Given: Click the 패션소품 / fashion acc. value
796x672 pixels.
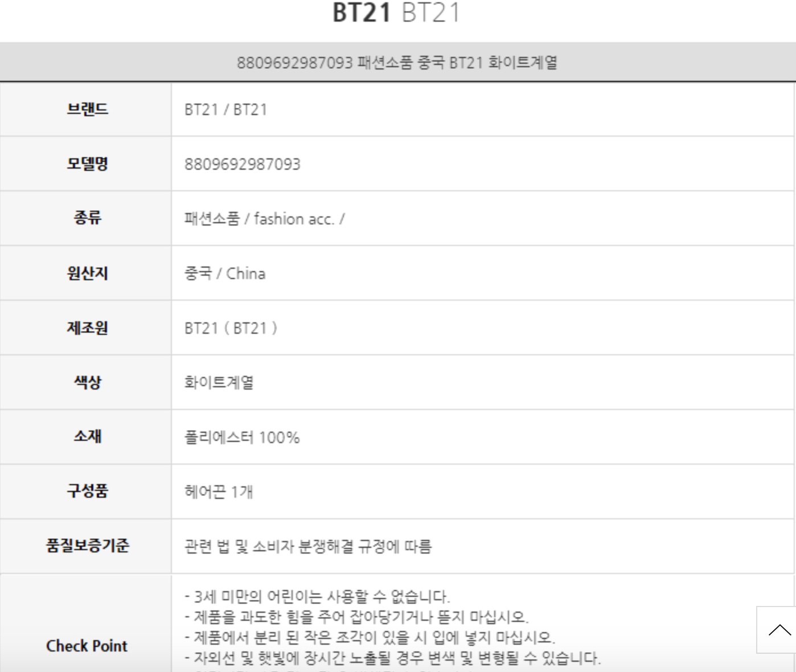Looking at the screenshot, I should point(264,219).
